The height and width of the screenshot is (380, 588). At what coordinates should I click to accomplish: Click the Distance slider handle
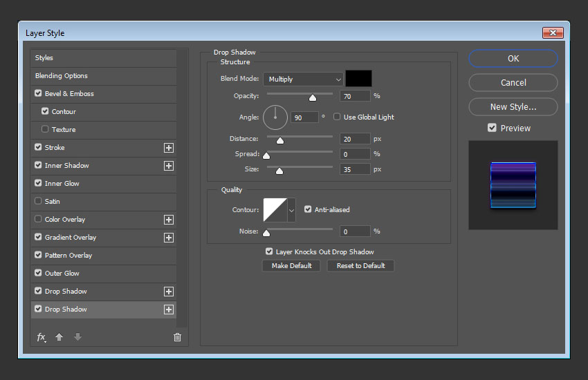point(280,140)
